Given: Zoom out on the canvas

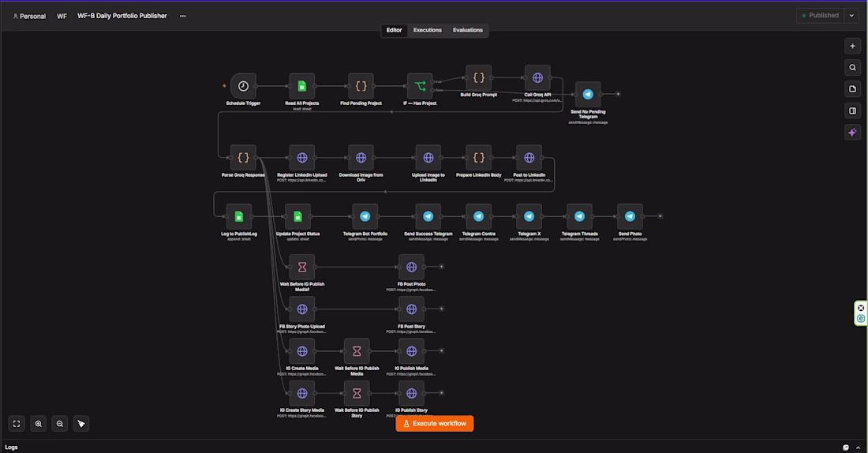Looking at the screenshot, I should (x=60, y=424).
